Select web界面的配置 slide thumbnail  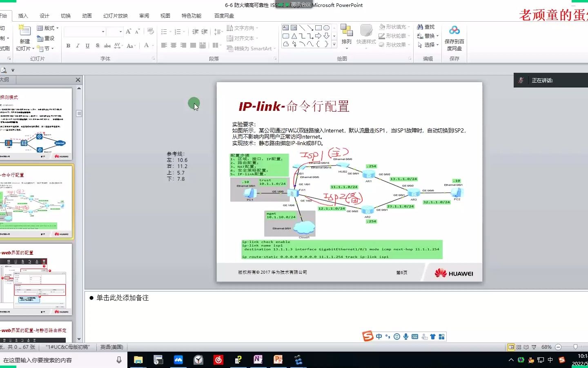(x=36, y=280)
